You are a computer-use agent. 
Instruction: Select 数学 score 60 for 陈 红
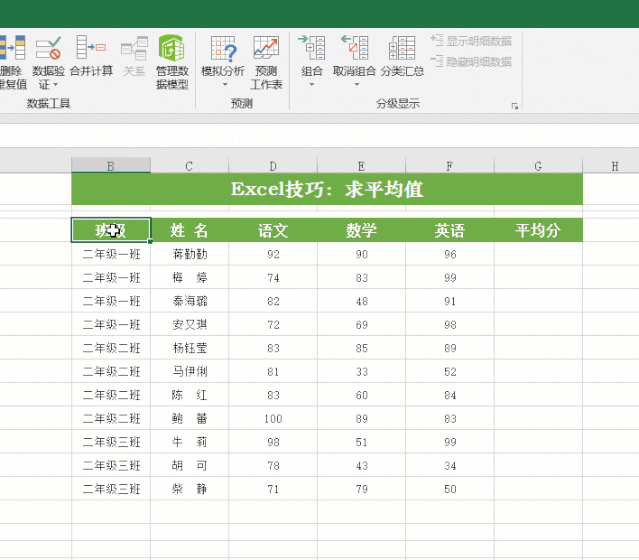[361, 395]
